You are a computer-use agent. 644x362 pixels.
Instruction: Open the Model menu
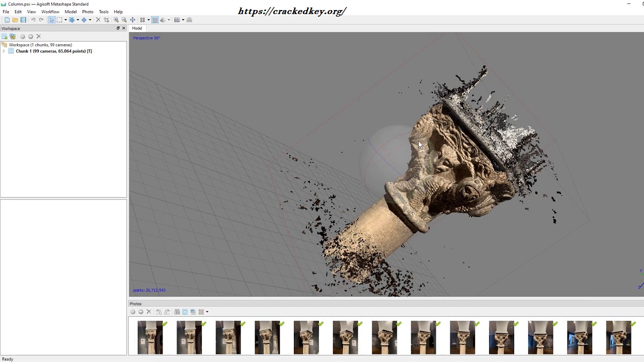pos(70,12)
